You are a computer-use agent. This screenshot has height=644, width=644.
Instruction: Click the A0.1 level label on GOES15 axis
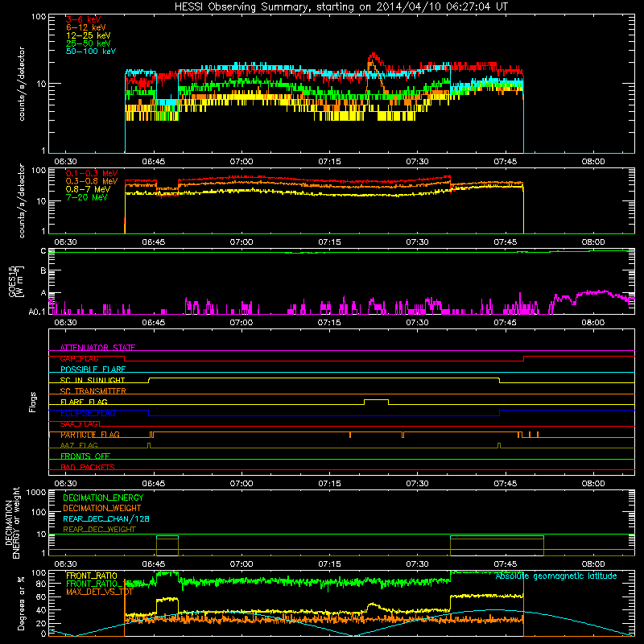37,312
